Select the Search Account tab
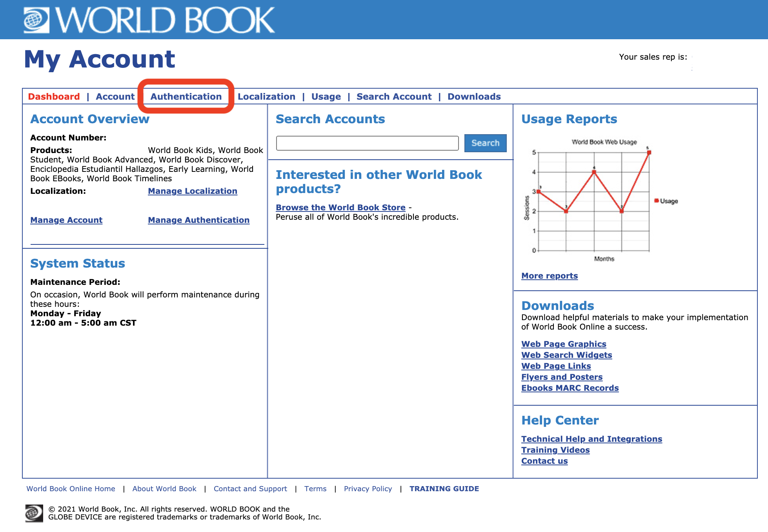Image resolution: width=768 pixels, height=532 pixels. click(x=394, y=97)
